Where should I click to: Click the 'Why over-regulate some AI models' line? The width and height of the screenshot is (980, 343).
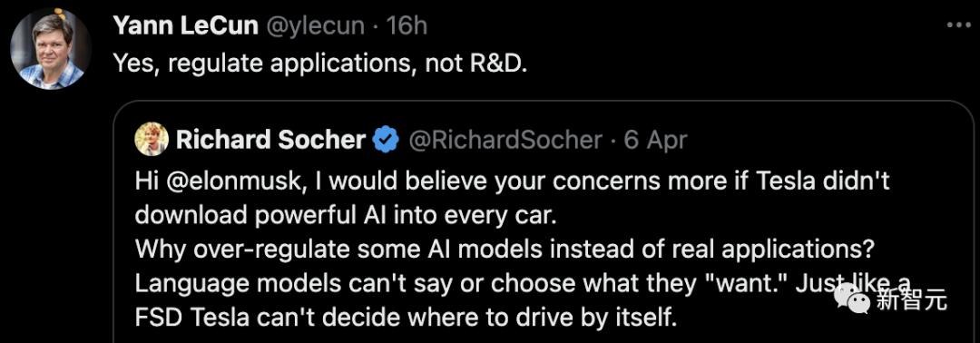(x=504, y=250)
